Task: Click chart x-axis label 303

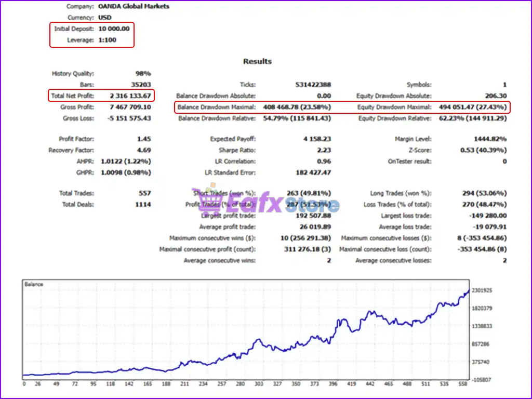Action: (259, 384)
